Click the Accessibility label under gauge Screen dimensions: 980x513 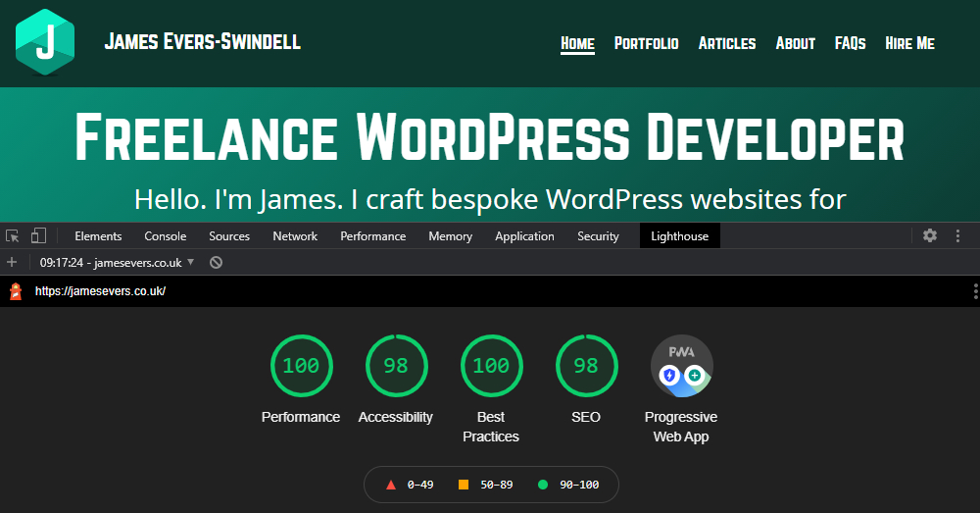click(396, 417)
